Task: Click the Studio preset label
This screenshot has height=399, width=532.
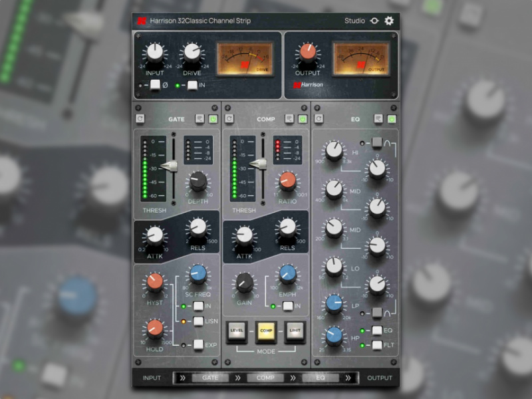Action: click(354, 21)
